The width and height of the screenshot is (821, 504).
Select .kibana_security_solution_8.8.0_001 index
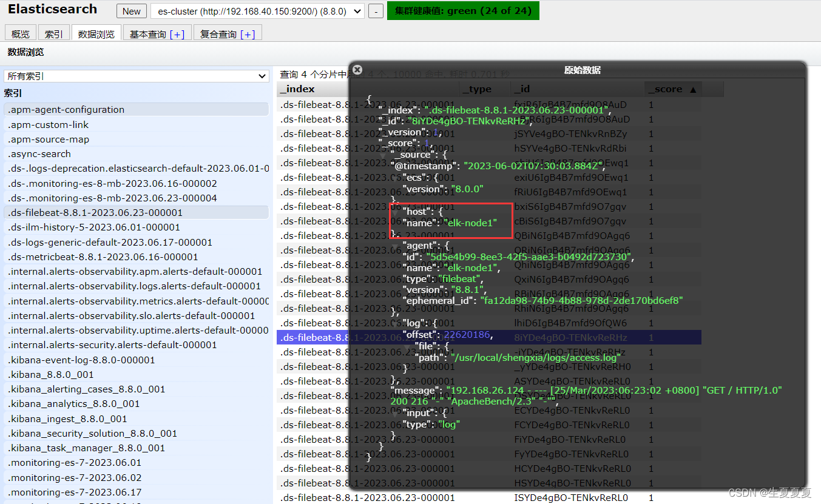point(137,434)
